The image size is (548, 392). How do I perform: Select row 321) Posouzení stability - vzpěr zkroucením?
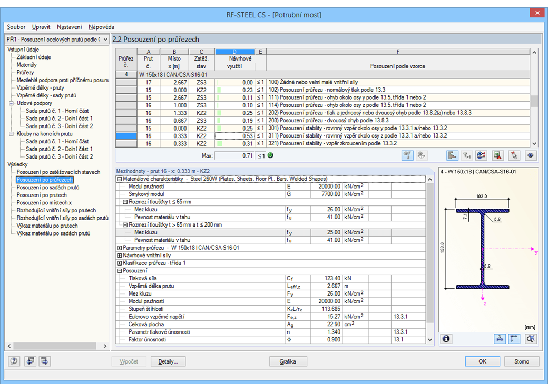coord(323,144)
